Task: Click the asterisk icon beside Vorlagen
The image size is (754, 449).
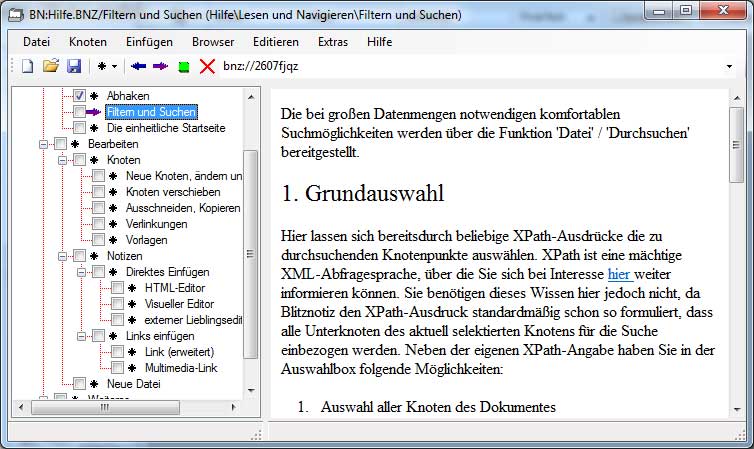Action: pos(113,239)
